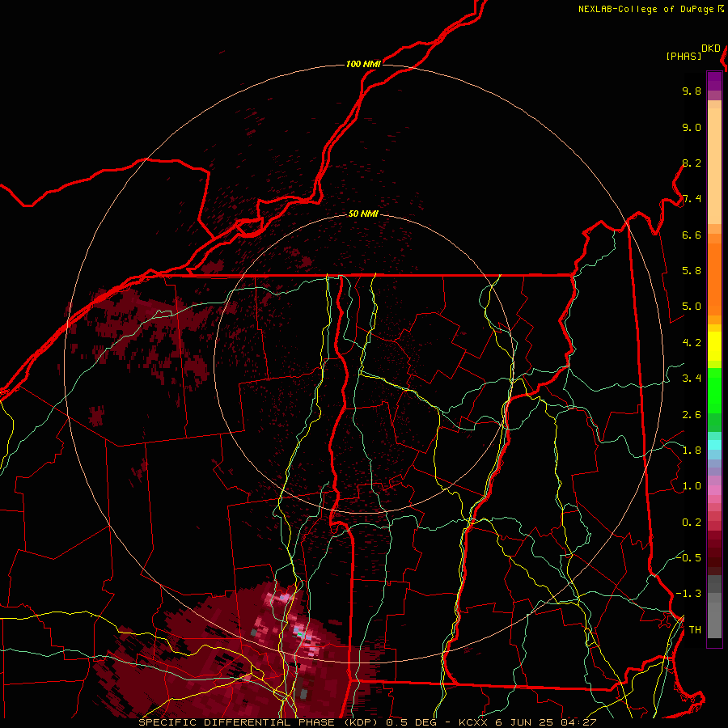The width and height of the screenshot is (728, 728).
Task: Click the DKD label above the color scale
Action: click(x=711, y=49)
